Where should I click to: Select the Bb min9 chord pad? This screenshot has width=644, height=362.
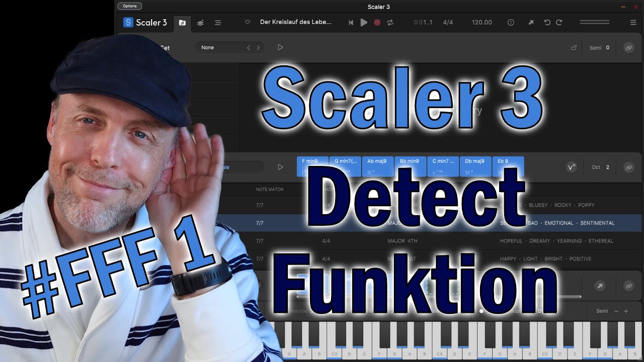tap(411, 166)
